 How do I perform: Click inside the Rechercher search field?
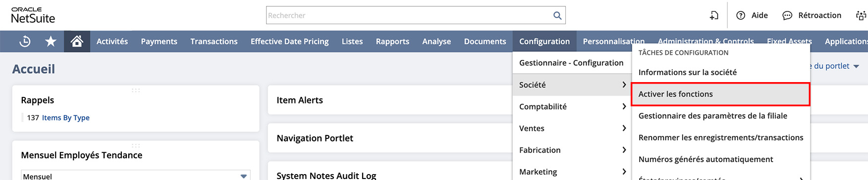[409, 15]
